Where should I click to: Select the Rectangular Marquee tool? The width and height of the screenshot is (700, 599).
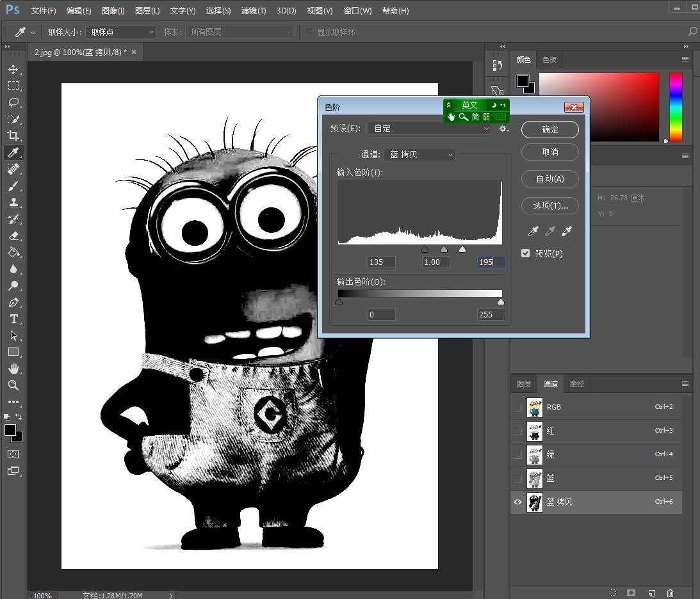pos(13,86)
